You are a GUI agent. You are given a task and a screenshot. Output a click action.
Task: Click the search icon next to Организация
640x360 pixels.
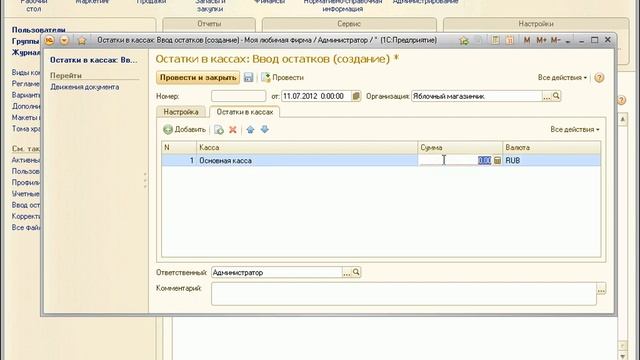point(556,96)
